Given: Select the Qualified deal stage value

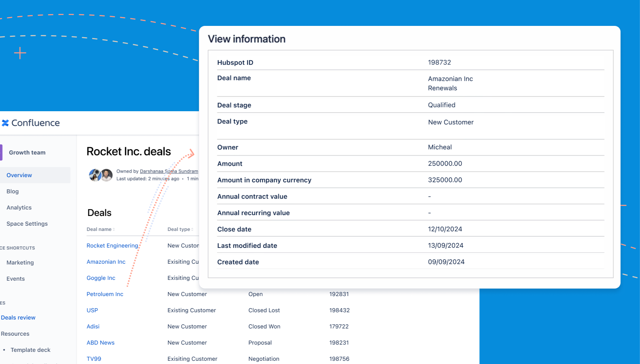Looking at the screenshot, I should click(x=442, y=105).
